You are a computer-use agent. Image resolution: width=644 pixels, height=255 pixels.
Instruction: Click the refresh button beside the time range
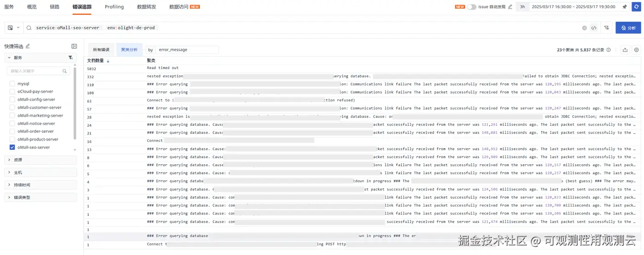(x=637, y=7)
